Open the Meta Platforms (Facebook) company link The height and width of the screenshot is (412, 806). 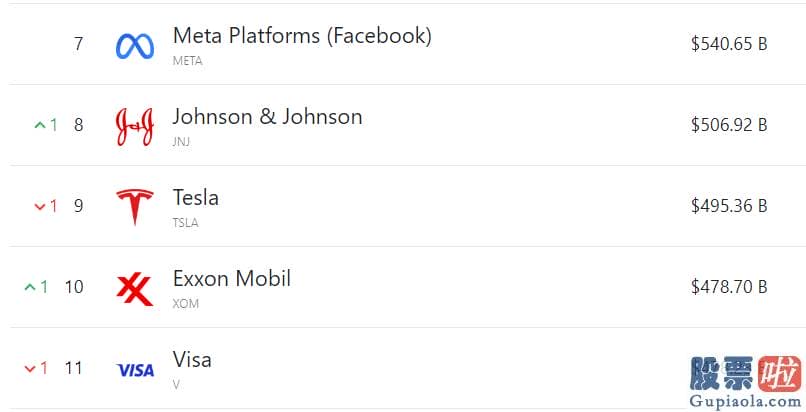point(302,36)
